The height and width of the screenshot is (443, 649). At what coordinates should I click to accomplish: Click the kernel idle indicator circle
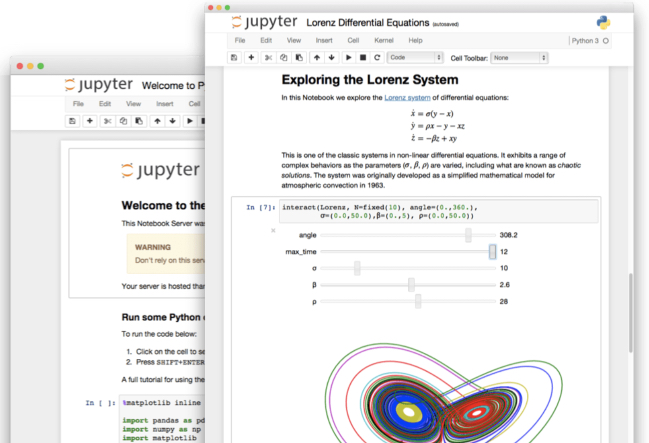point(606,41)
